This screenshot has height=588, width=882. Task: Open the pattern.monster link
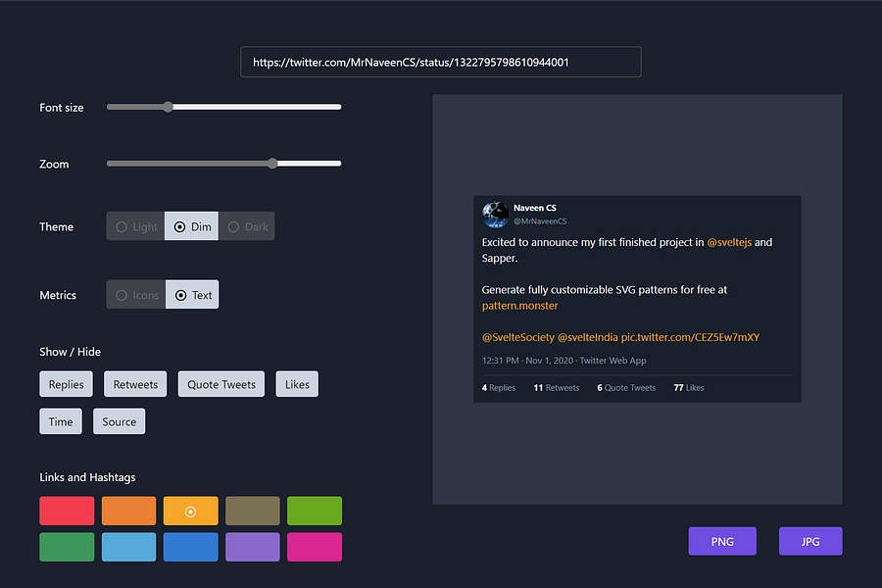coord(519,306)
